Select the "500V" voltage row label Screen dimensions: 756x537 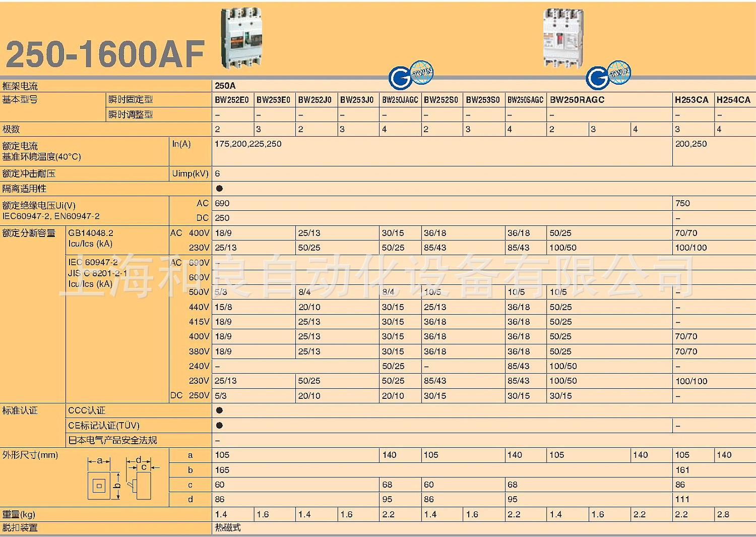click(199, 292)
